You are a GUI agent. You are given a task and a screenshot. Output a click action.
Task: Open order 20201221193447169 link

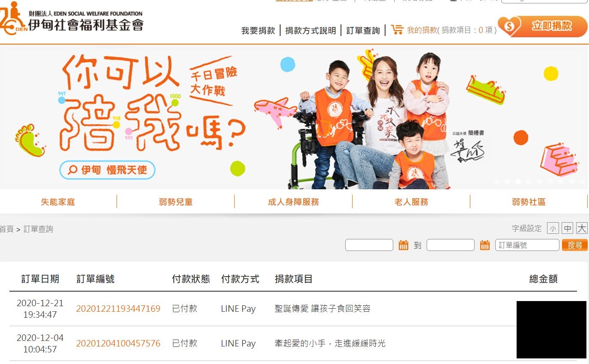(x=118, y=309)
